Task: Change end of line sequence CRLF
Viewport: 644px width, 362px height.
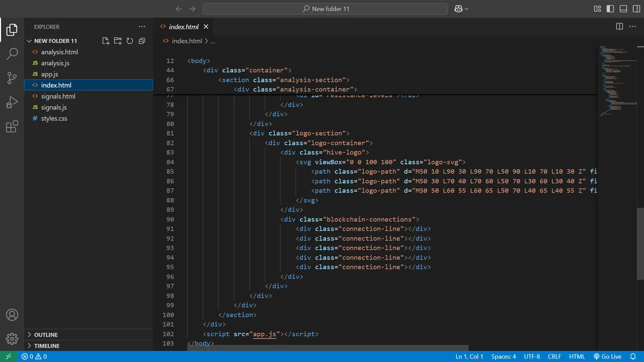Action: (x=554, y=356)
